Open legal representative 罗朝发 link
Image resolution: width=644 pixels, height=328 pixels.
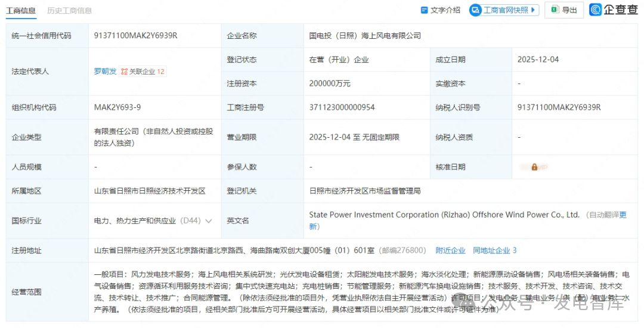pyautogui.click(x=105, y=72)
